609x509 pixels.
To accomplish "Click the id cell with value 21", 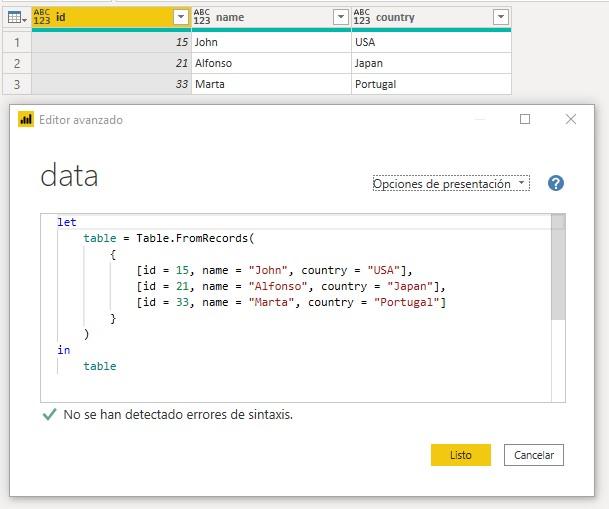I will [x=111, y=63].
